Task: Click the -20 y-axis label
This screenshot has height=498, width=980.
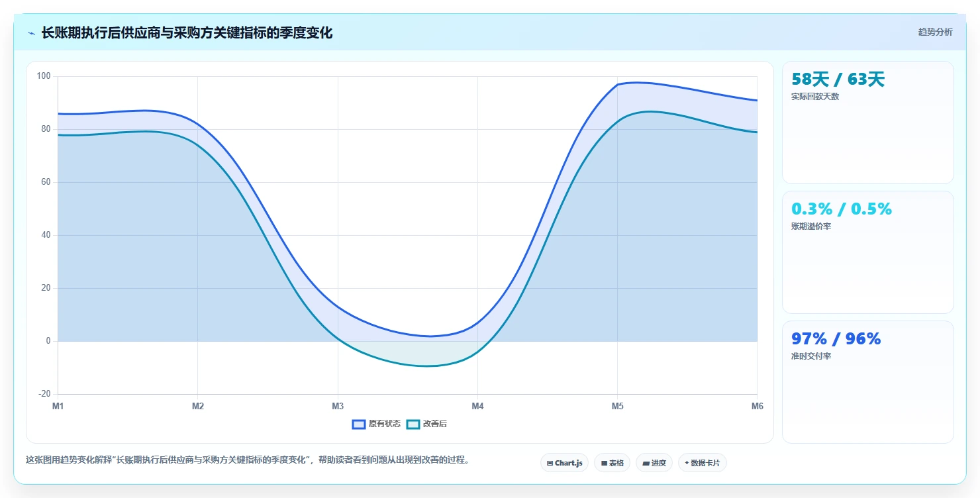Action: pos(44,394)
